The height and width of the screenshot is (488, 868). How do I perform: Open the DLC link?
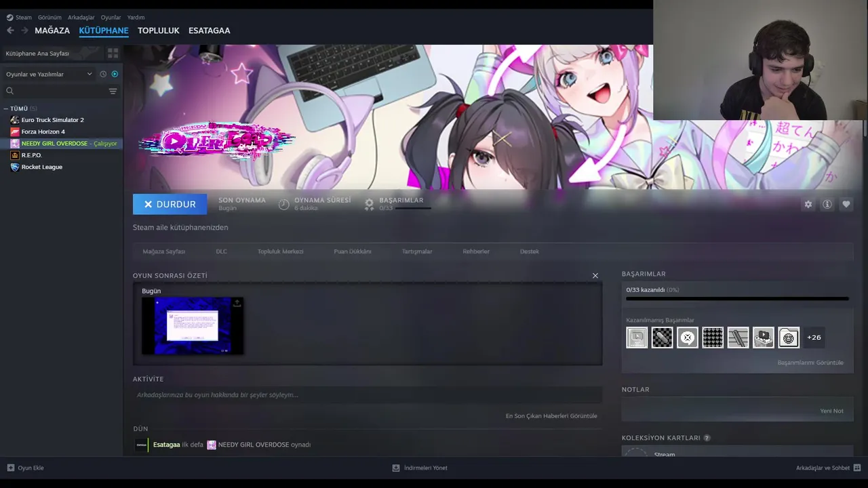(221, 251)
